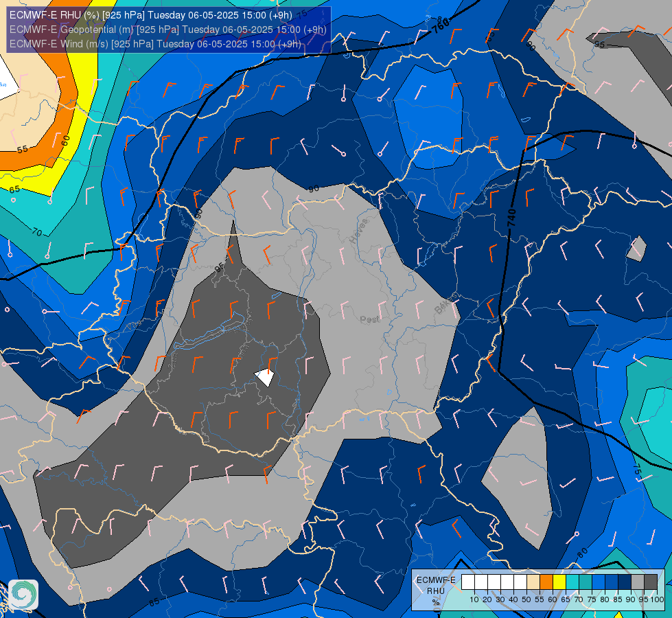This screenshot has height=618, width=672.
Task: Click the swirl logo icon in the corner
Action: (23, 595)
